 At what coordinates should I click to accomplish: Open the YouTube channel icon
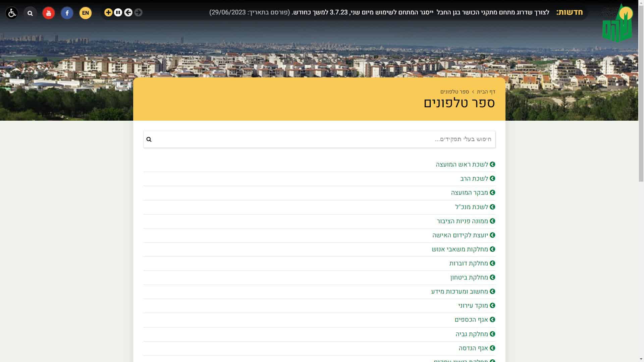point(49,13)
